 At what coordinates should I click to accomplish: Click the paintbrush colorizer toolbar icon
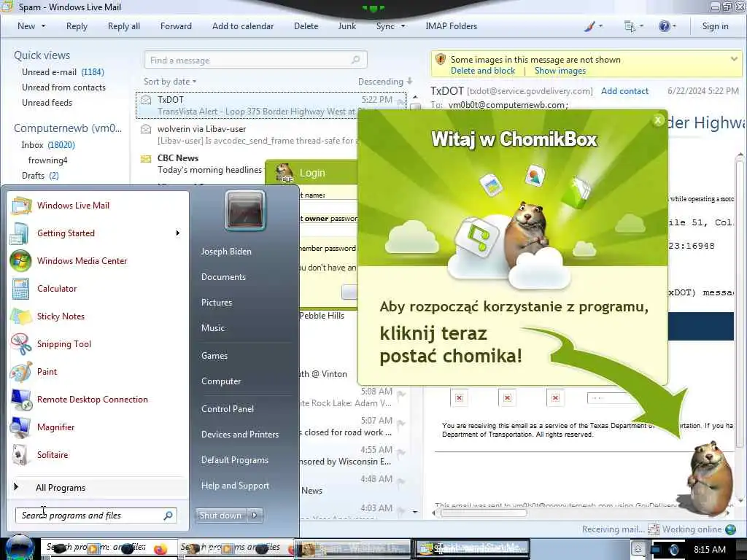589,26
